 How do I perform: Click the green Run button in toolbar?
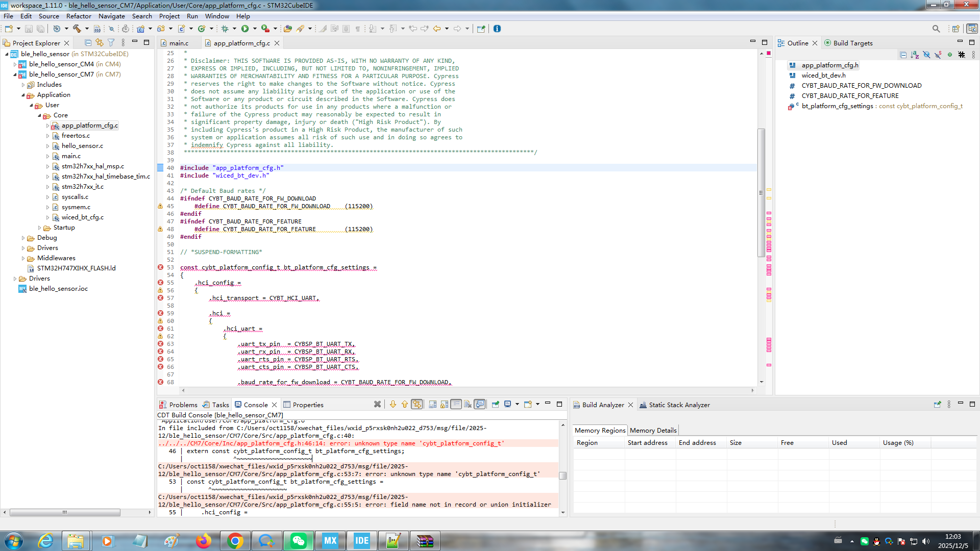[245, 29]
